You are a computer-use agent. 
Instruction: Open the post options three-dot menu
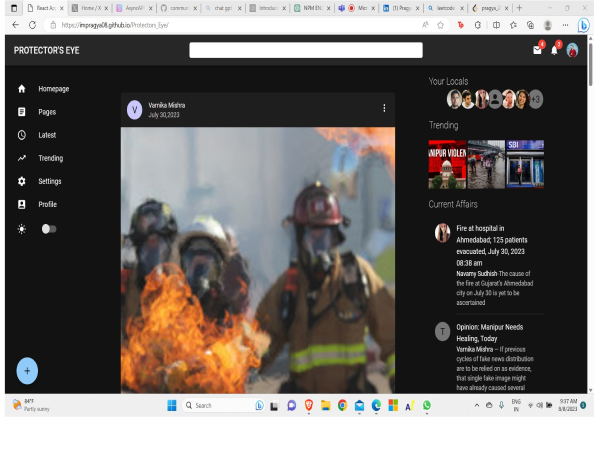pos(384,108)
